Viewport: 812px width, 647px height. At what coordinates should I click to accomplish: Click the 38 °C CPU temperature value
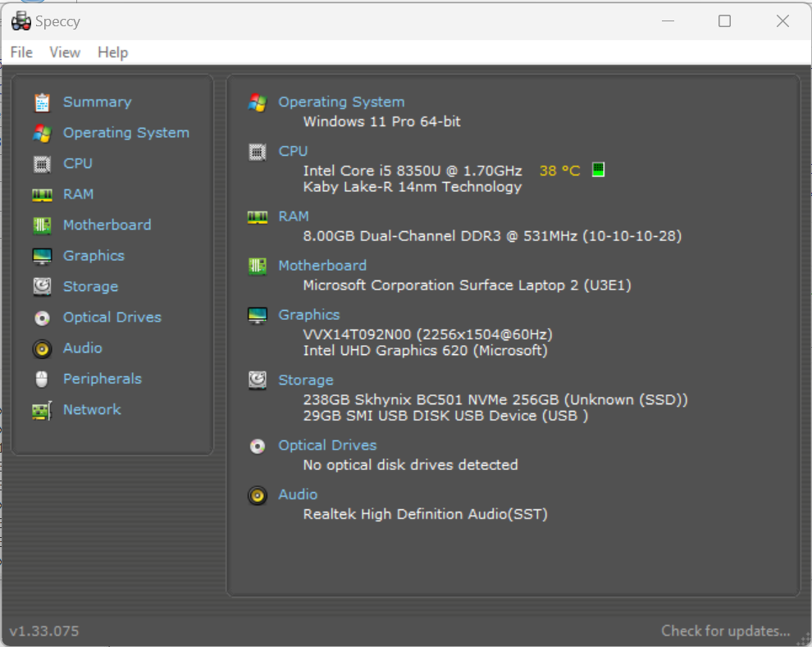click(560, 171)
